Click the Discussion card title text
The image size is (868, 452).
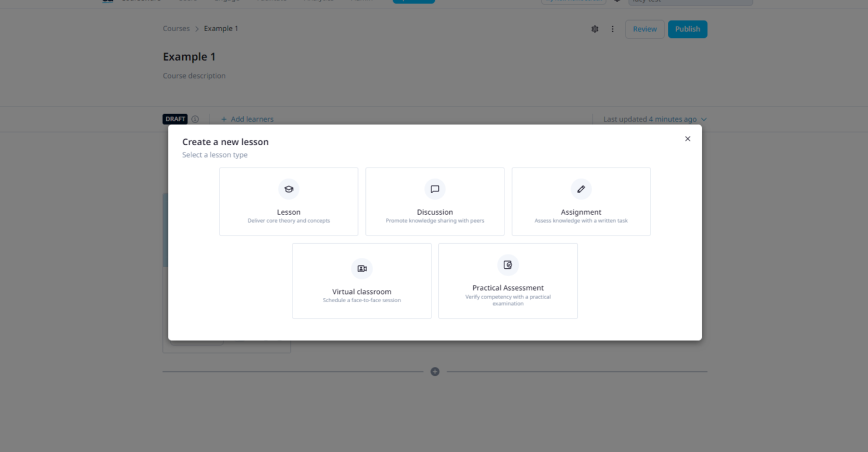pos(435,212)
